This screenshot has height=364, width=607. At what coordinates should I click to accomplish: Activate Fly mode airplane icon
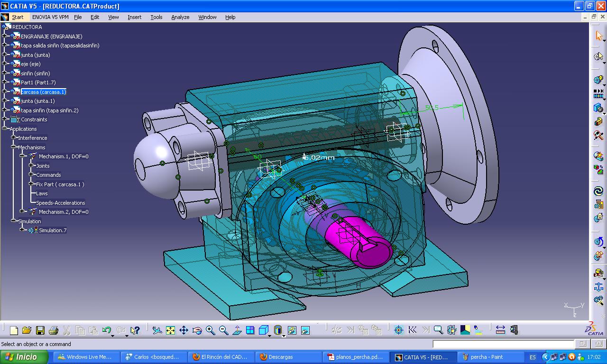(157, 330)
